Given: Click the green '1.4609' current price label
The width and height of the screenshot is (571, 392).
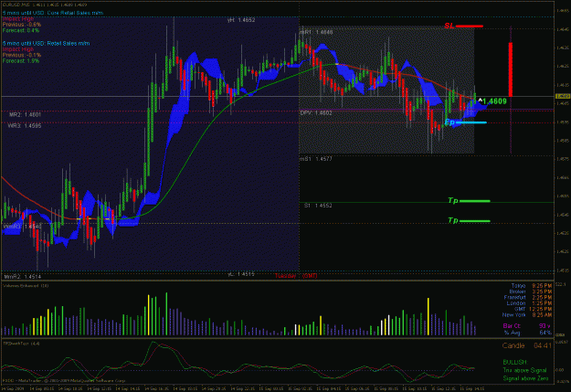Looking at the screenshot, I should 494,101.
